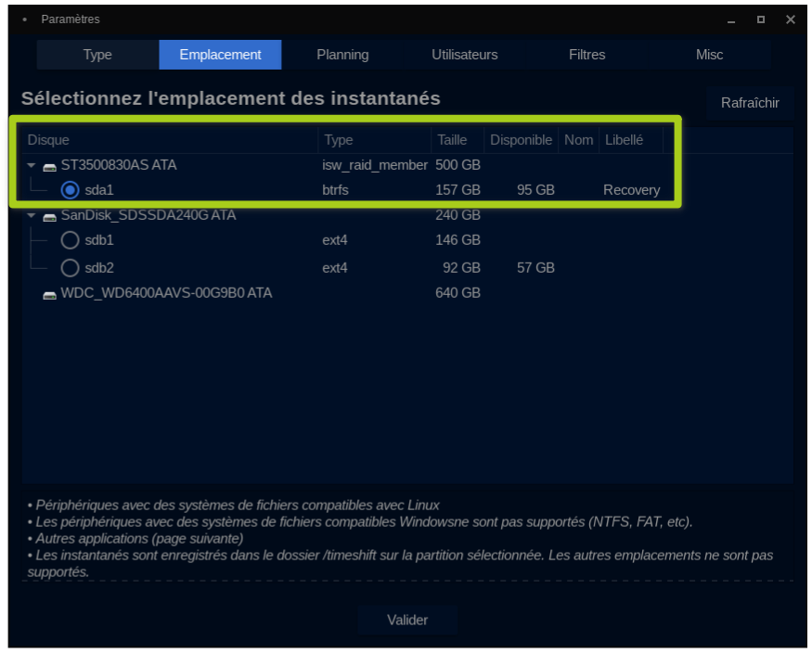The image size is (812, 653).
Task: Sort by the Type column header
Action: coord(374,140)
